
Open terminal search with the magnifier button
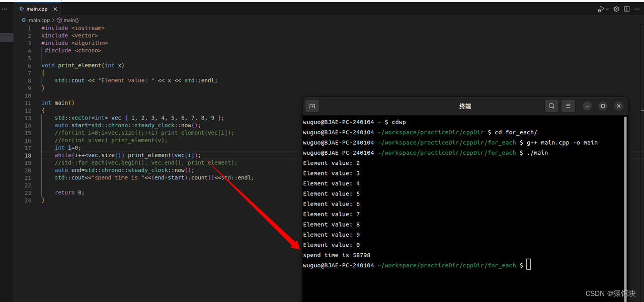pos(551,106)
